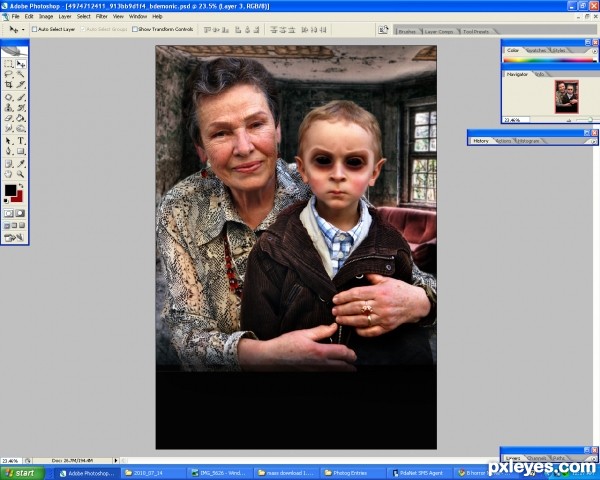
Task: Open the History palette flyout menu
Action: point(593,141)
